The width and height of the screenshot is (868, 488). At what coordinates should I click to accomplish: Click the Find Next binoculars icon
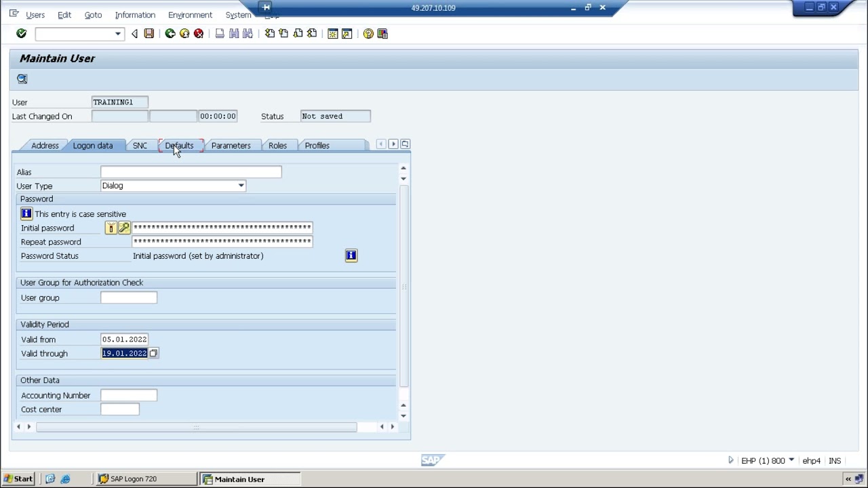[248, 34]
